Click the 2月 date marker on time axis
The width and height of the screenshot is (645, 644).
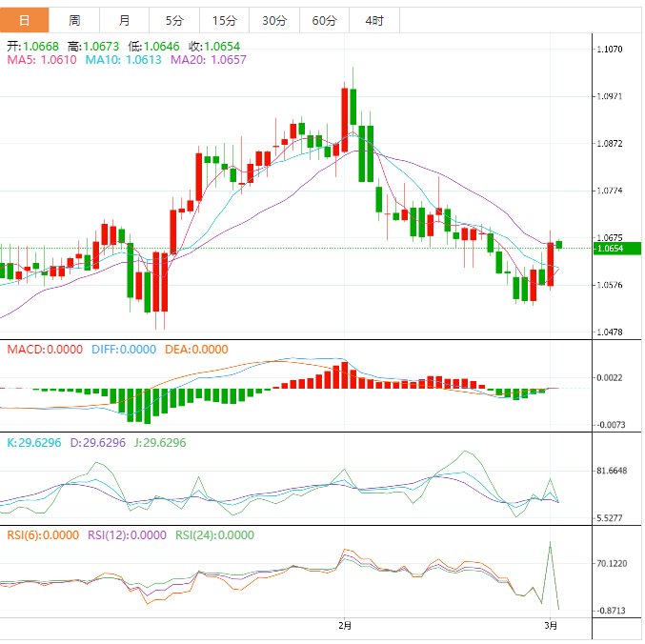point(345,626)
